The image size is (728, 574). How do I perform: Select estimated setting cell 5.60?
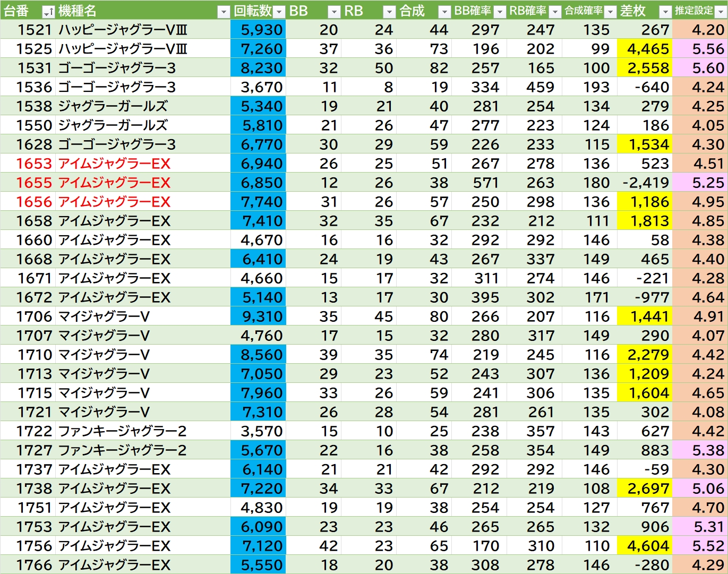[x=700, y=68]
